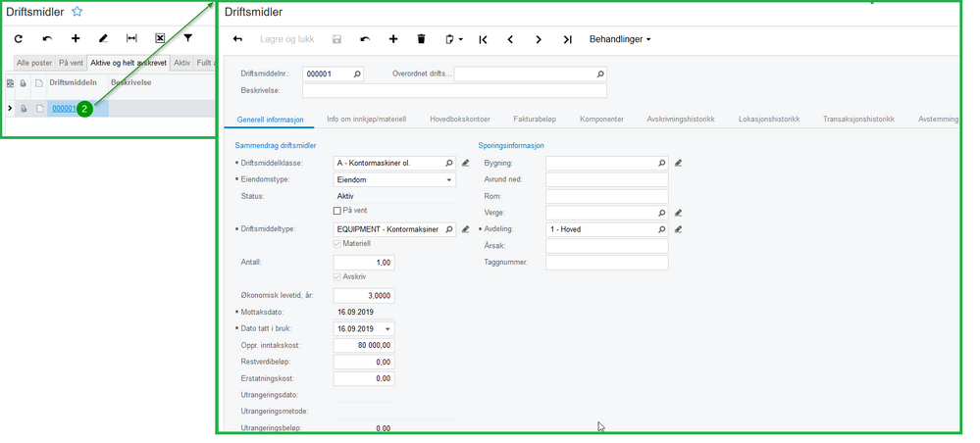980x443 pixels.
Task: Click the fit-to-column-width icon in list toolbar
Action: coord(131,39)
